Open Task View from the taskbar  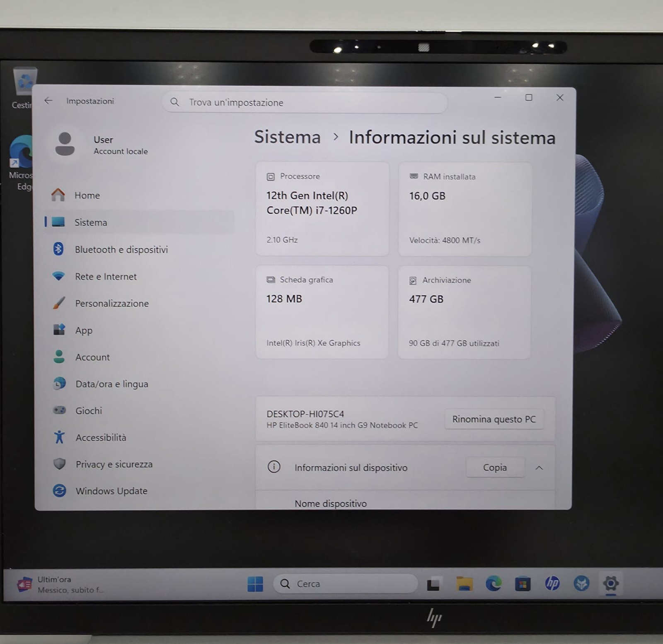(433, 584)
